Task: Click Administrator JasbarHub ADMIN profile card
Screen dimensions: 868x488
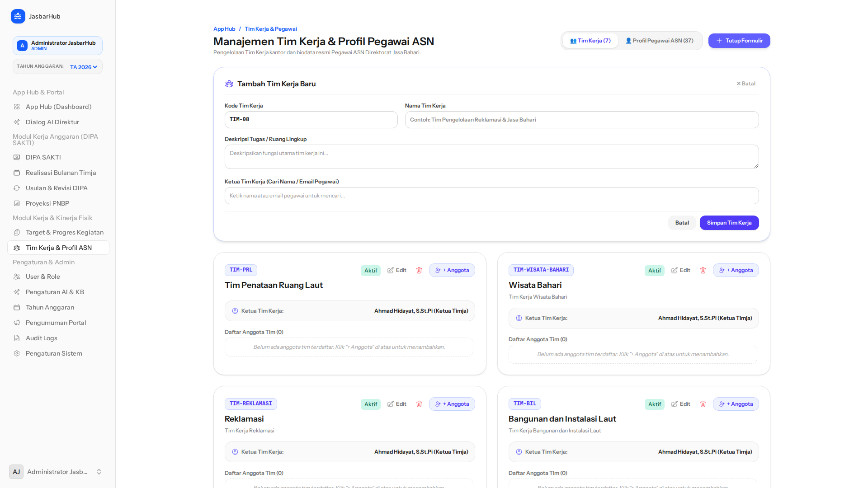Action: [x=57, y=46]
